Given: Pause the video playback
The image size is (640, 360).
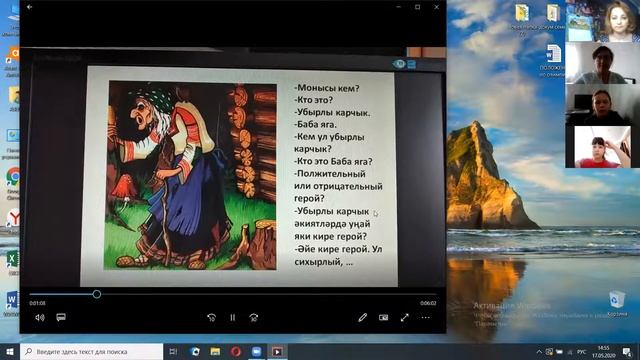Looking at the screenshot, I should 233,317.
